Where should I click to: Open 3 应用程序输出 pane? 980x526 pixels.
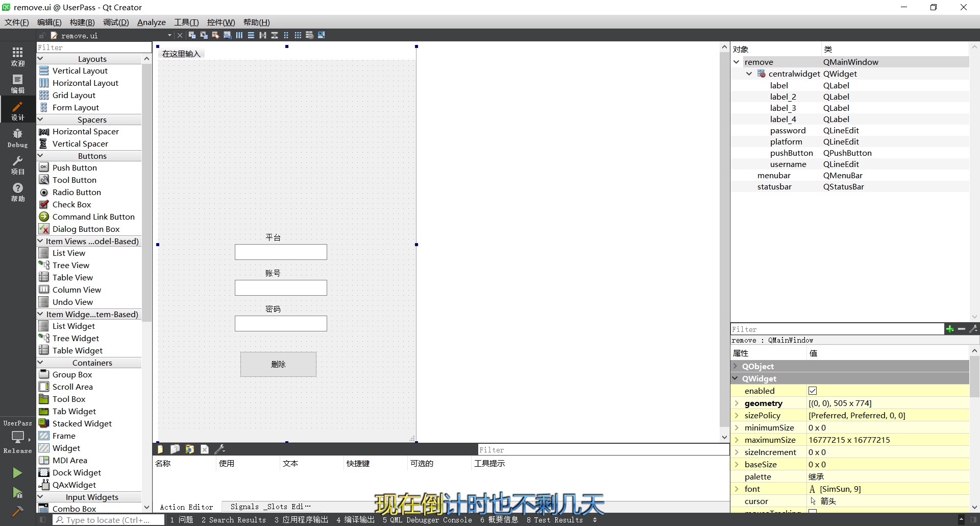[x=301, y=520]
